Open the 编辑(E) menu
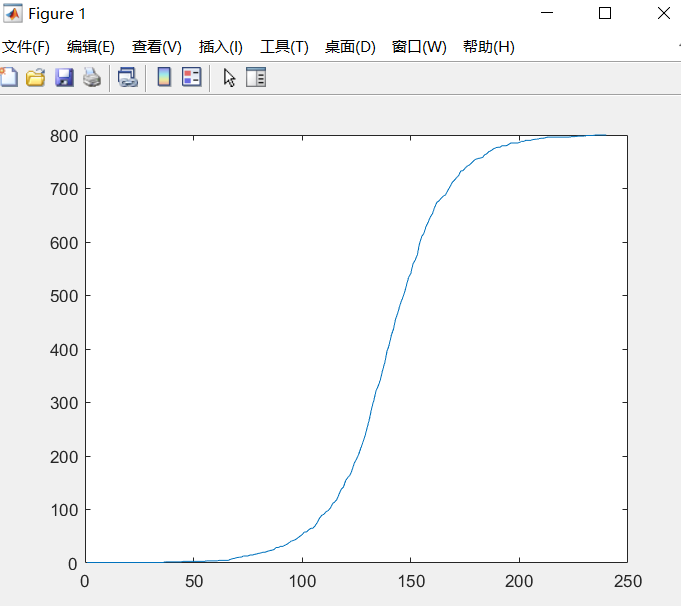The width and height of the screenshot is (681, 606). pos(91,46)
